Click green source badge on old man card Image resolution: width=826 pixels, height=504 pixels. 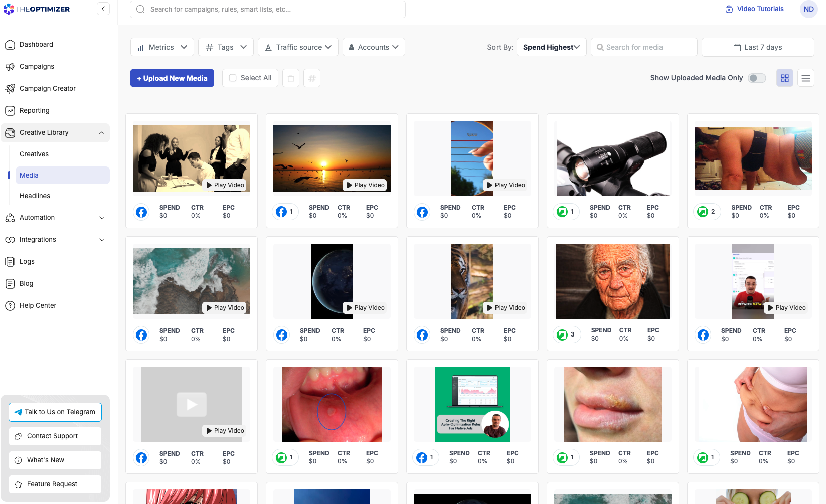click(563, 334)
